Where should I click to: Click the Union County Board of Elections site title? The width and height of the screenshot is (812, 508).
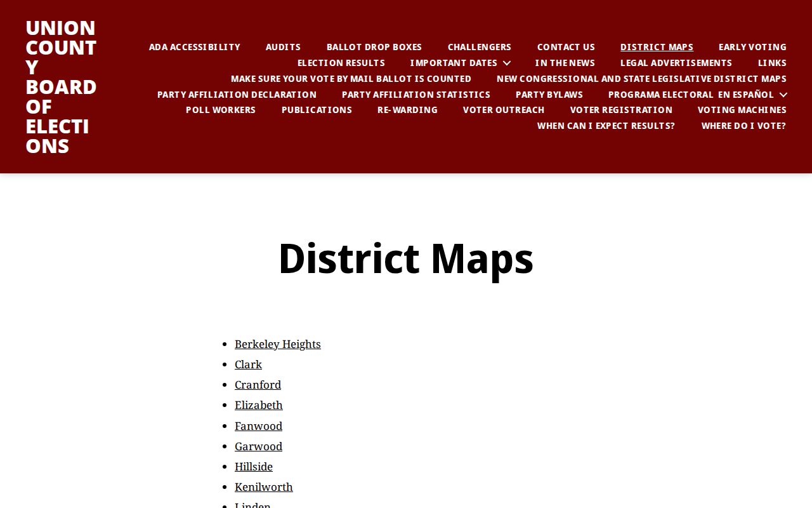61,86
